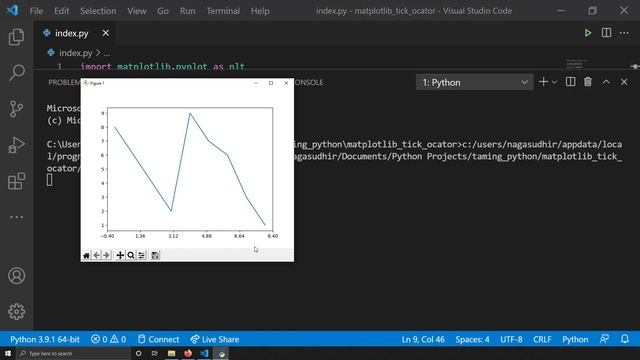This screenshot has width=640, height=360.
Task: Open the Edit menu
Action: tap(62, 11)
